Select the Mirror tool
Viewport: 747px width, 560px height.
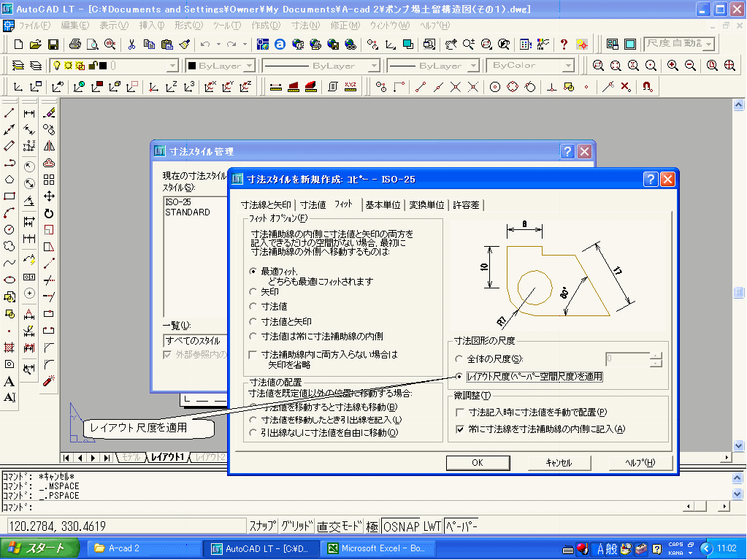49,146
